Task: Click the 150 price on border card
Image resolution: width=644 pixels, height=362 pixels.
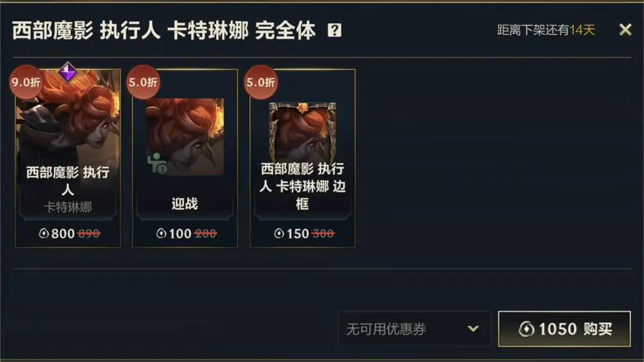Action: coord(298,233)
